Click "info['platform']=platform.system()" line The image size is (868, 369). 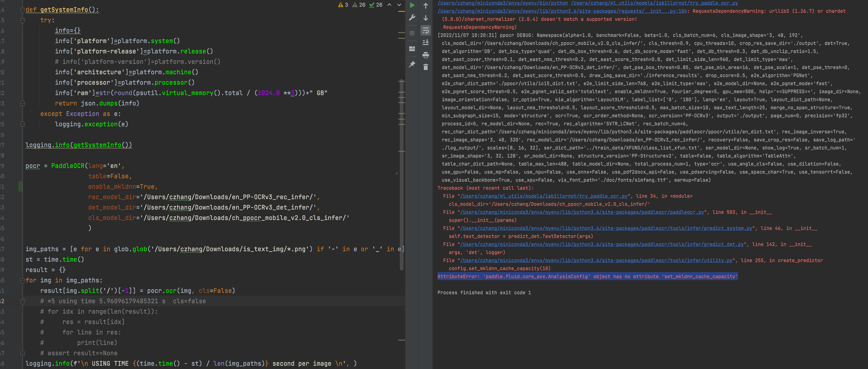(117, 41)
